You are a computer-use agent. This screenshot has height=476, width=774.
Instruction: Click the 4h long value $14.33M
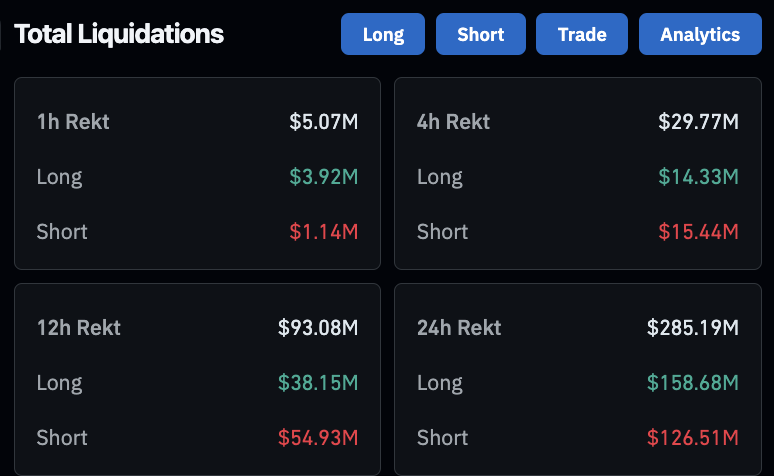coord(698,177)
